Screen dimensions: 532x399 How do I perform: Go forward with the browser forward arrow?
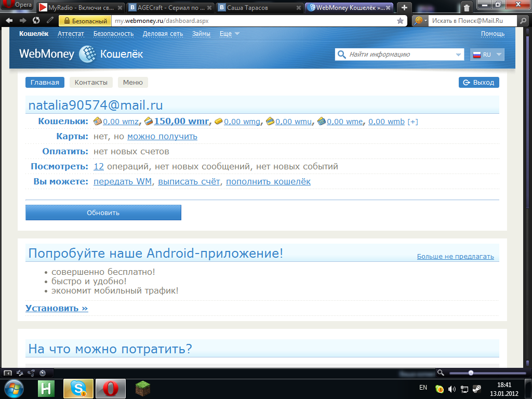click(x=23, y=21)
